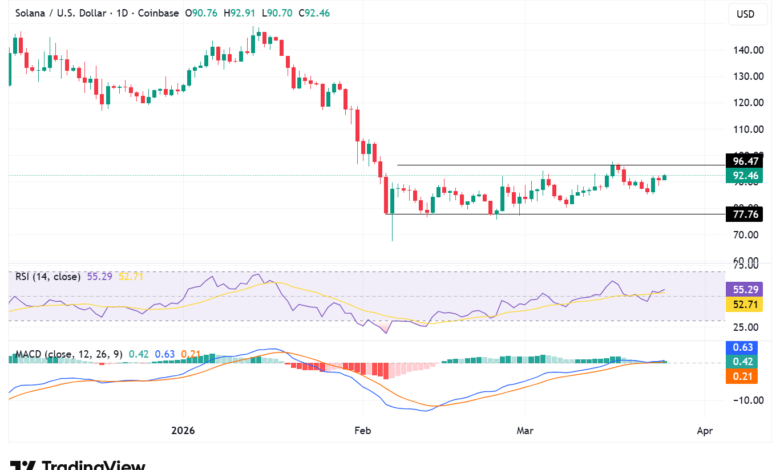Viewport: 780px width, 470px height.
Task: Open the USD currency selector
Action: pyautogui.click(x=745, y=14)
